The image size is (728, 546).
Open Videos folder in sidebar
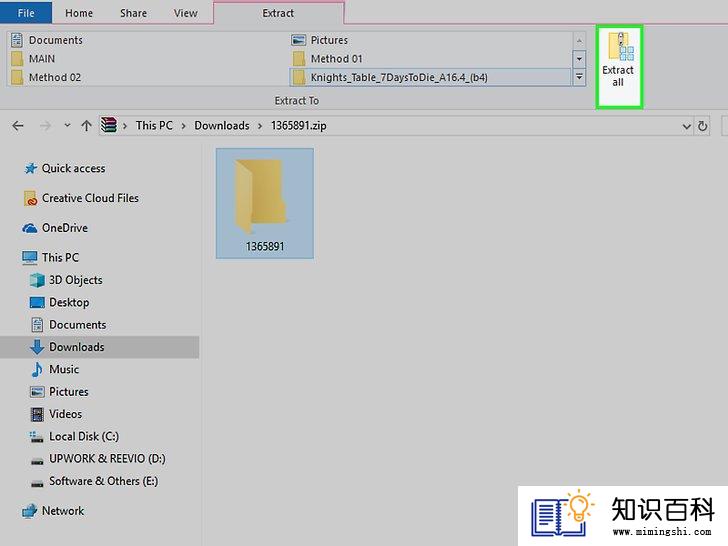point(56,414)
